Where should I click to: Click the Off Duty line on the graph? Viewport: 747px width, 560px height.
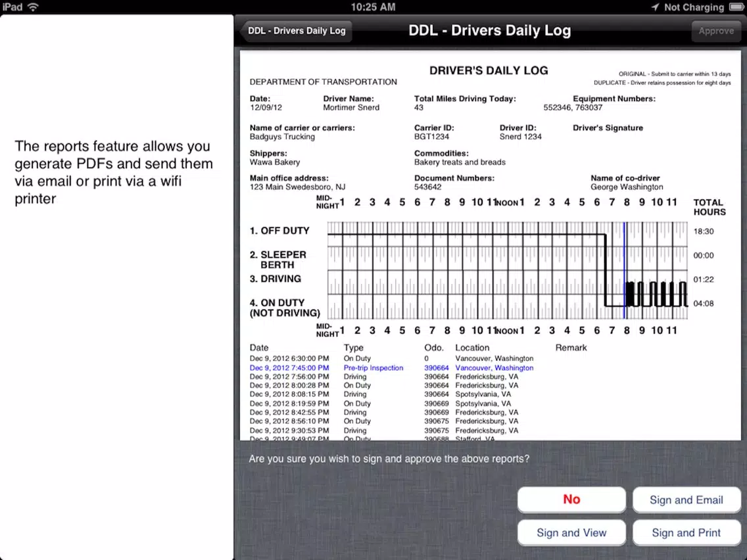(x=467, y=234)
